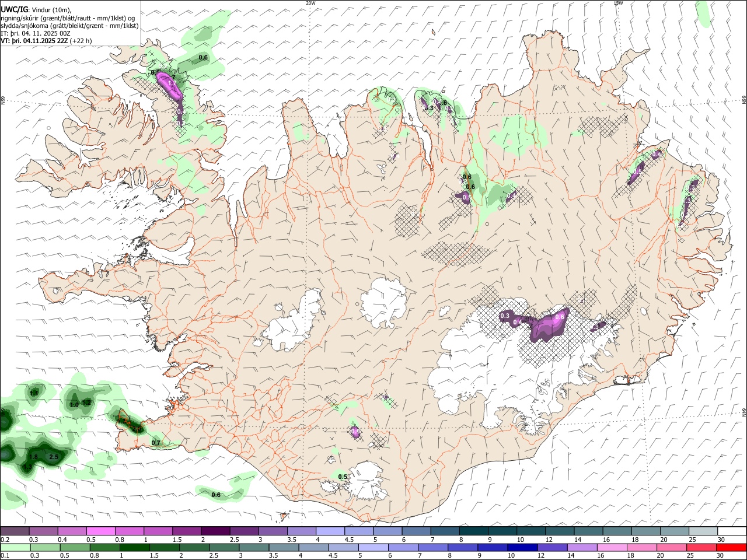747x560 pixels.
Task: Click the '1.1' precipitation value offshore southwest
Action: (34, 394)
